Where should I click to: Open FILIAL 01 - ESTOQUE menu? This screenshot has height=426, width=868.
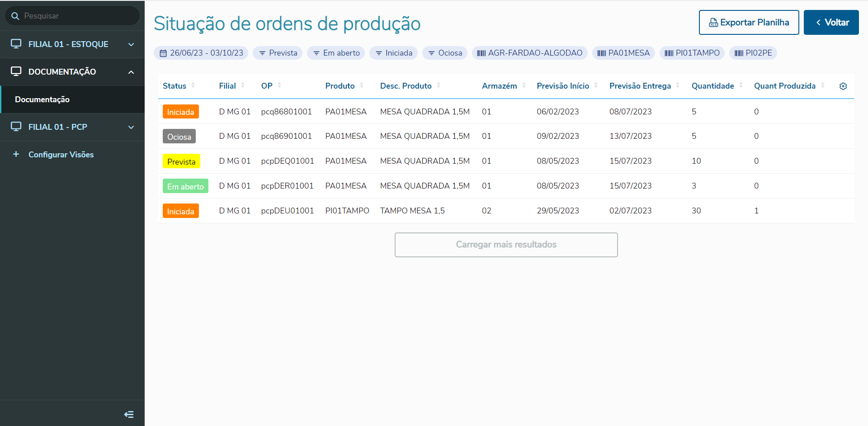click(x=72, y=44)
